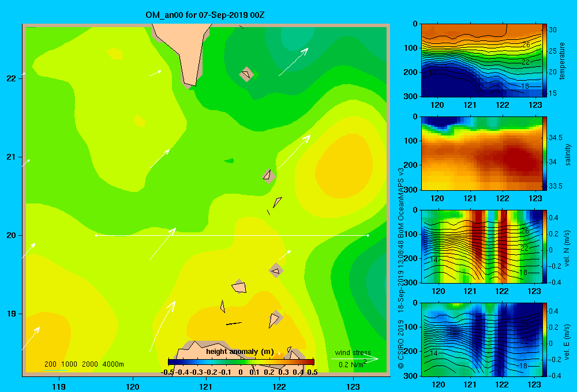Screen dimensions: 577x392
Task: Click the 100 depth tick on salinity panel
Action: [x=410, y=141]
